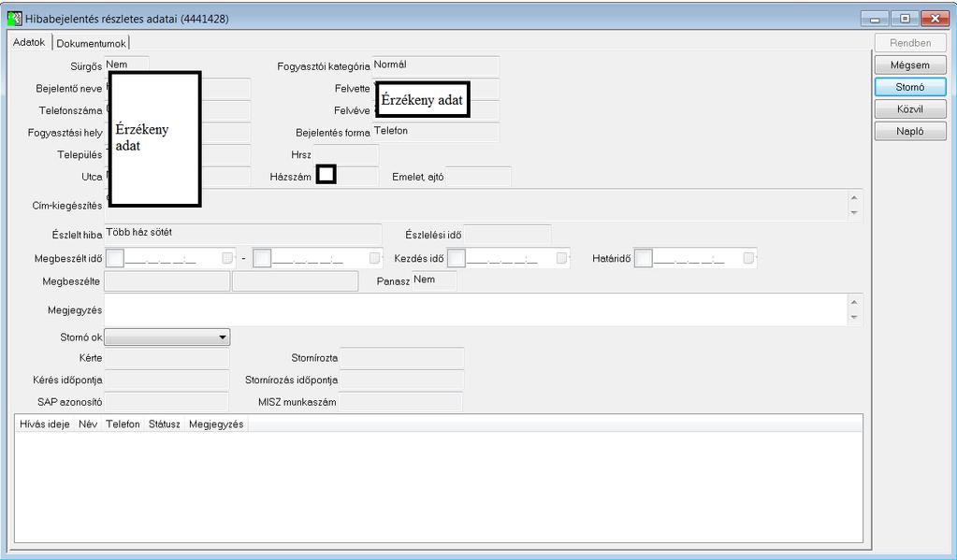Click the Bejelentés forma field 'Telefon'

pyautogui.click(x=436, y=132)
